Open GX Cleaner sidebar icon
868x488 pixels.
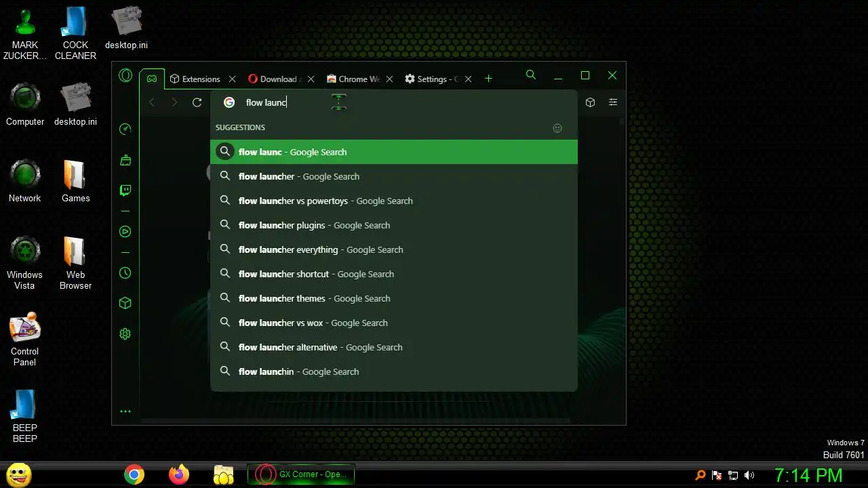125,160
